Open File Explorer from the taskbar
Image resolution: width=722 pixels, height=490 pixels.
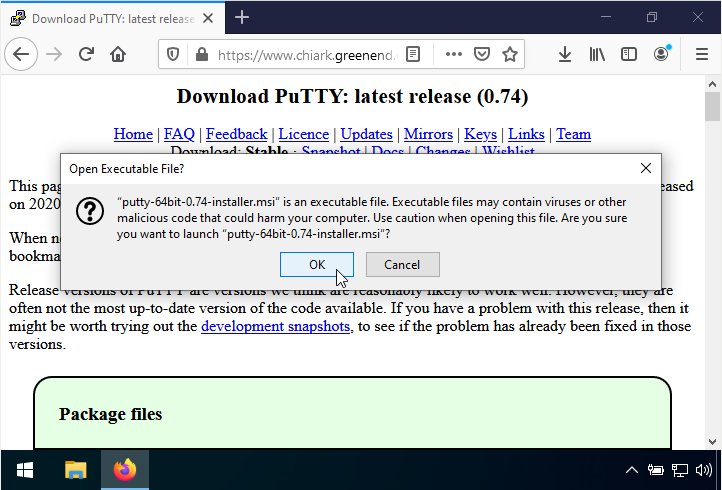tap(76, 470)
